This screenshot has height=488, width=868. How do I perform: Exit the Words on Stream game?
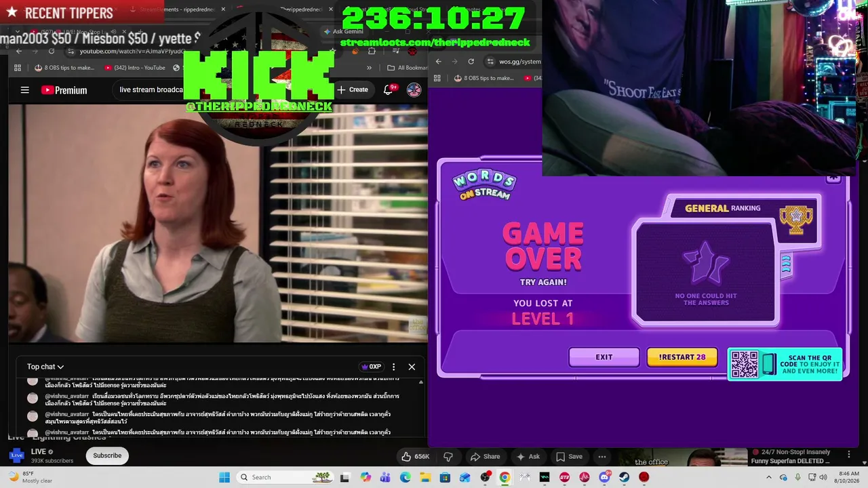pyautogui.click(x=604, y=357)
